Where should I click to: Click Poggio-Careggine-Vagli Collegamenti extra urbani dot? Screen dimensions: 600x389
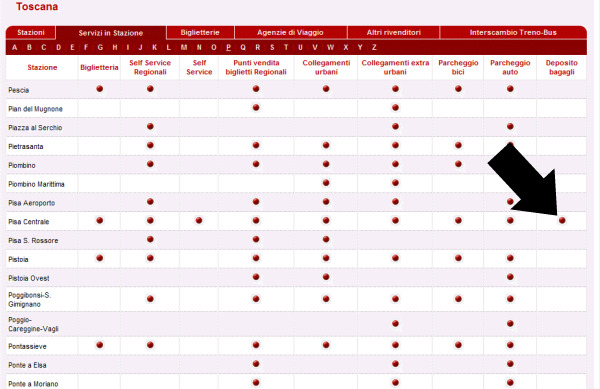pos(395,324)
